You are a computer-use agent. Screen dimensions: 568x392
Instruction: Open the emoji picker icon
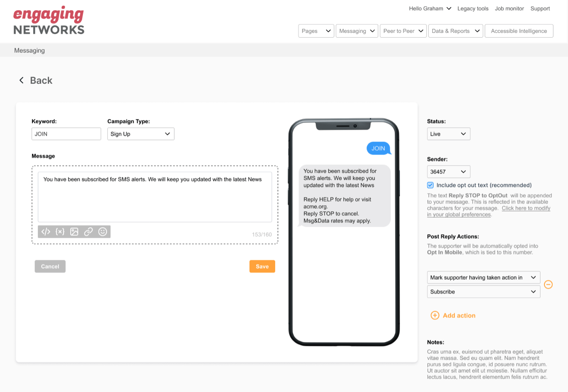(x=103, y=231)
